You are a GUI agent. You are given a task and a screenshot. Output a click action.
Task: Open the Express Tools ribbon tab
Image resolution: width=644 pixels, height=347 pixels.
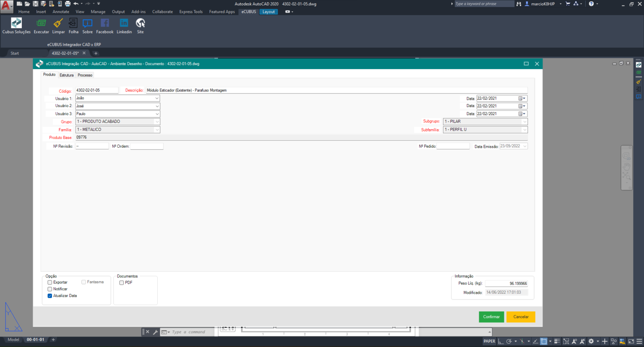[x=191, y=12]
